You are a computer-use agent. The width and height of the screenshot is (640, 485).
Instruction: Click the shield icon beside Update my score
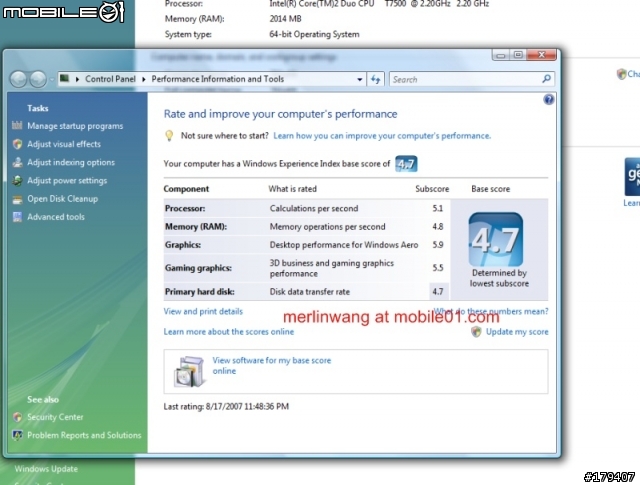click(476, 331)
